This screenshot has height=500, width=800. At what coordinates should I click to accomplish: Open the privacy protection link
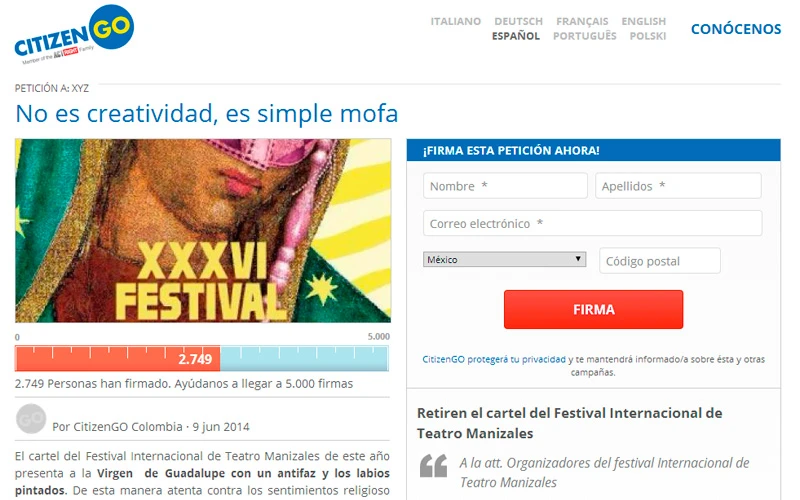[x=494, y=359]
